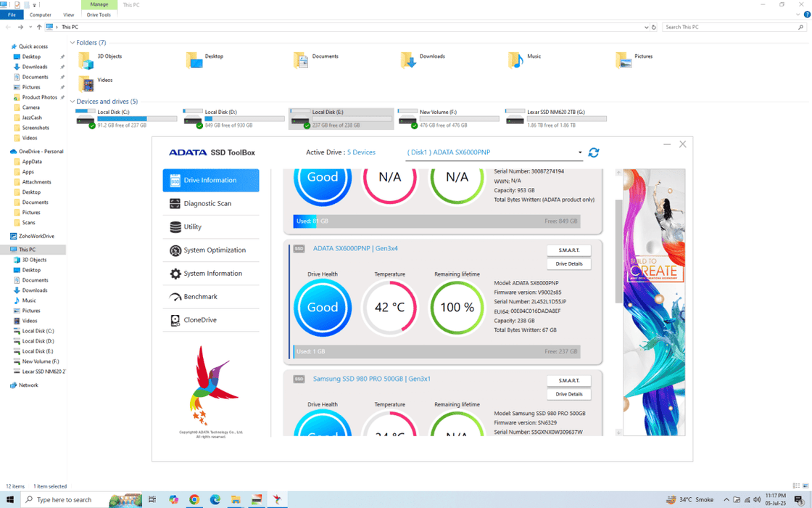Open the CloneDrive icon

175,320
